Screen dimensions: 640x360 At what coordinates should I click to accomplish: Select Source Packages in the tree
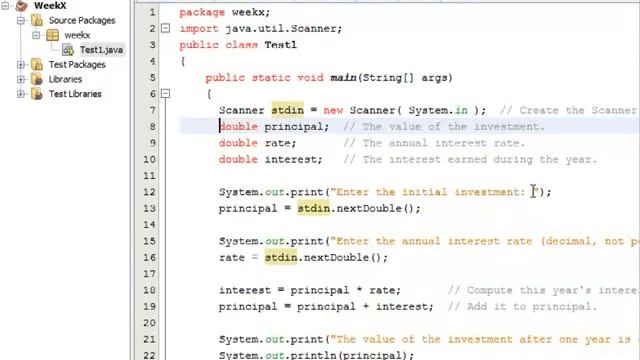point(82,20)
